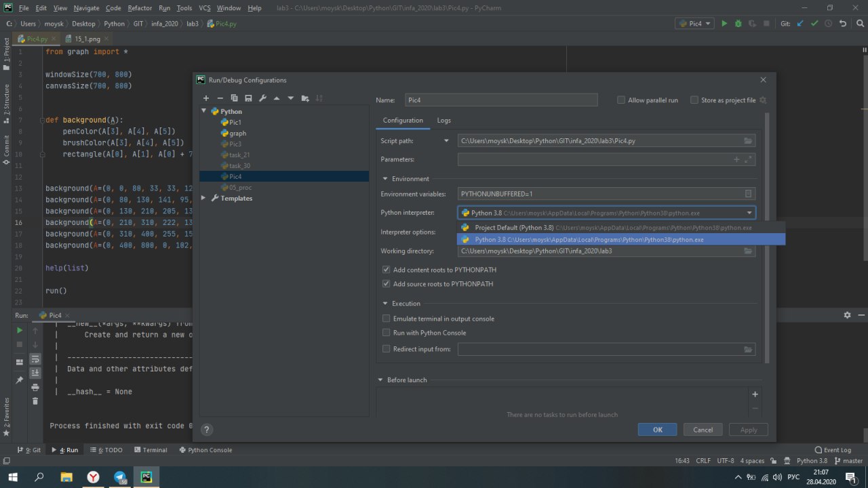The image size is (868, 488).
Task: Clear all Run console output trash icon
Action: click(x=35, y=401)
